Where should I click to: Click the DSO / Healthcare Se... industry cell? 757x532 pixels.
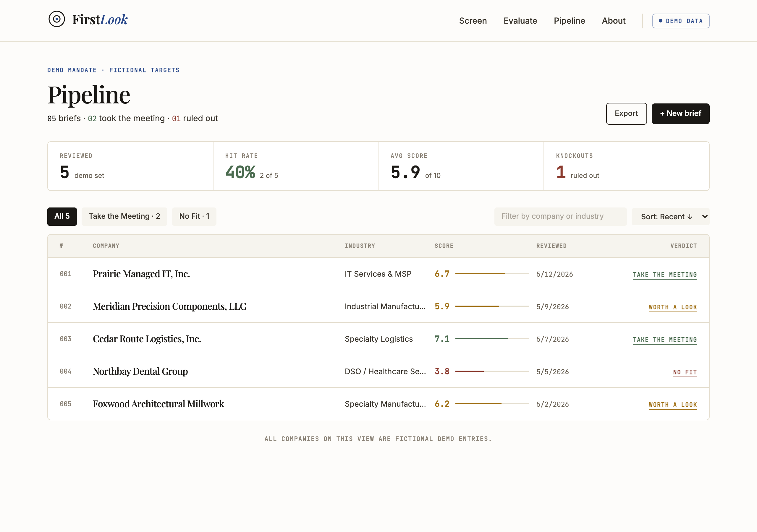click(385, 372)
